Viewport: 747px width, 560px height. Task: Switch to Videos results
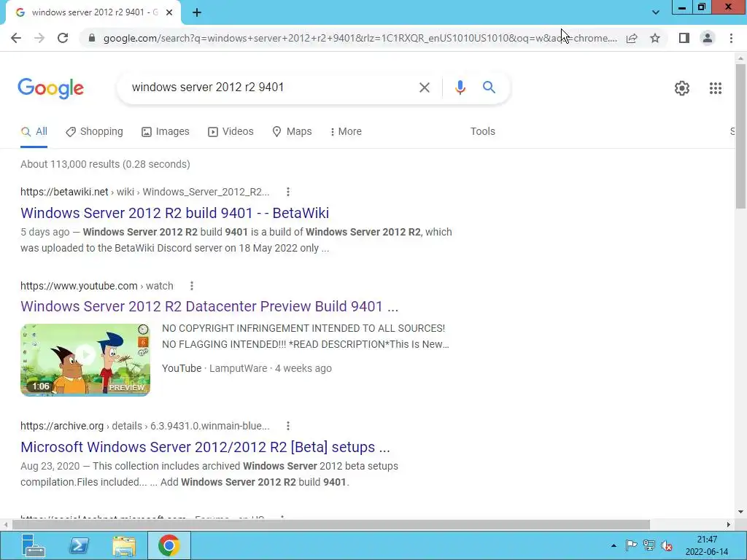[231, 131]
